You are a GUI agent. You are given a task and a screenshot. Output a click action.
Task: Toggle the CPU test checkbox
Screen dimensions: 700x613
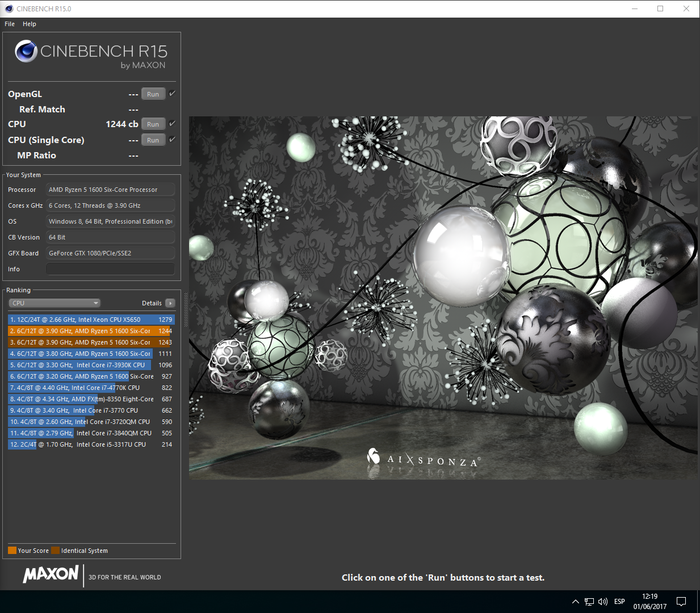click(x=172, y=123)
